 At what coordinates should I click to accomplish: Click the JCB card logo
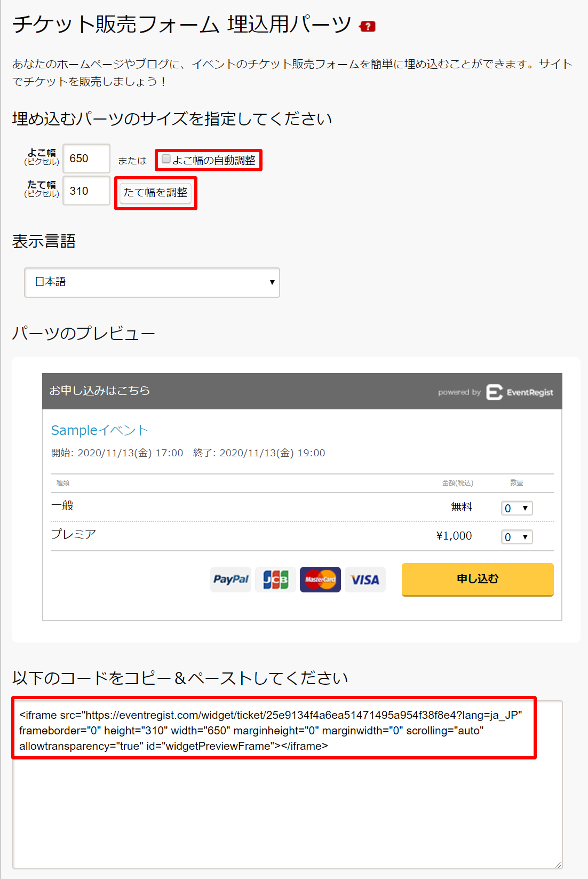click(x=275, y=580)
